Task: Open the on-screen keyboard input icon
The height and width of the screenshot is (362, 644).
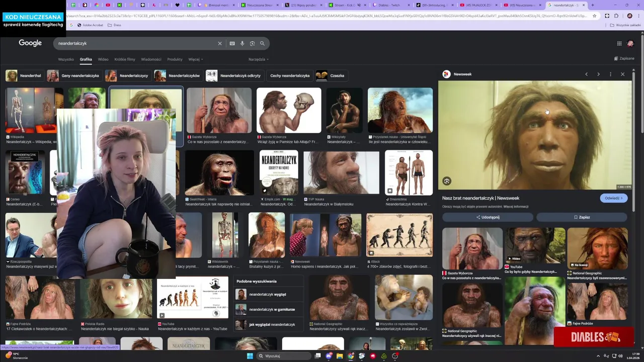Action: click(232, 43)
